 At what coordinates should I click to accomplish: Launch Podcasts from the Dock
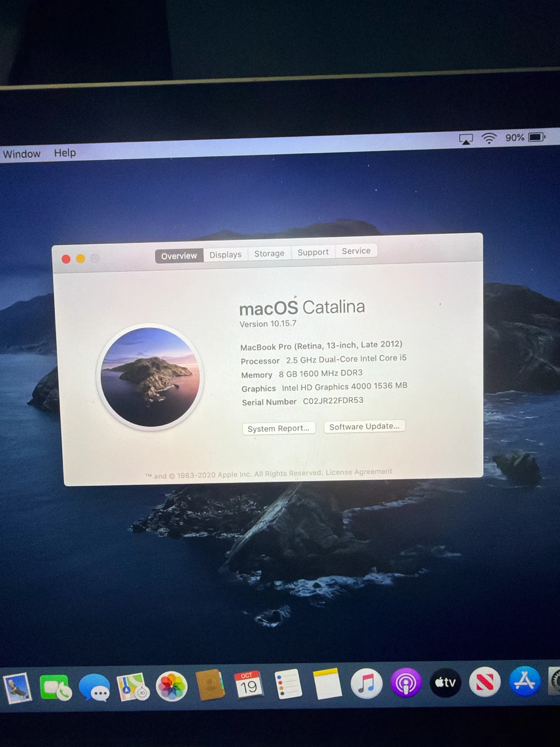click(406, 683)
